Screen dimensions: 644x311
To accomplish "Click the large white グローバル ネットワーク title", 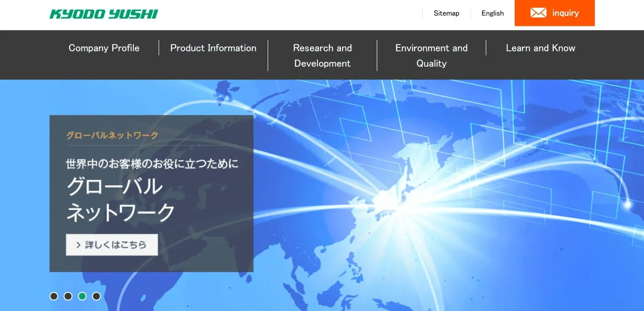I will tap(121, 199).
